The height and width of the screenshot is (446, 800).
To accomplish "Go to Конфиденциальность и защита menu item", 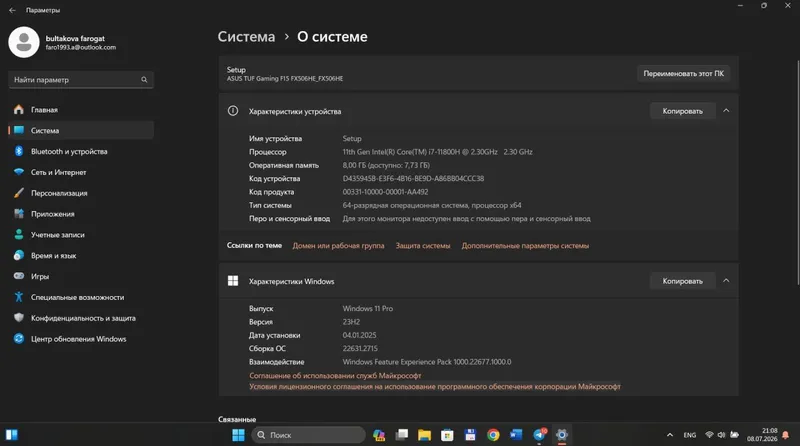I will [x=81, y=318].
